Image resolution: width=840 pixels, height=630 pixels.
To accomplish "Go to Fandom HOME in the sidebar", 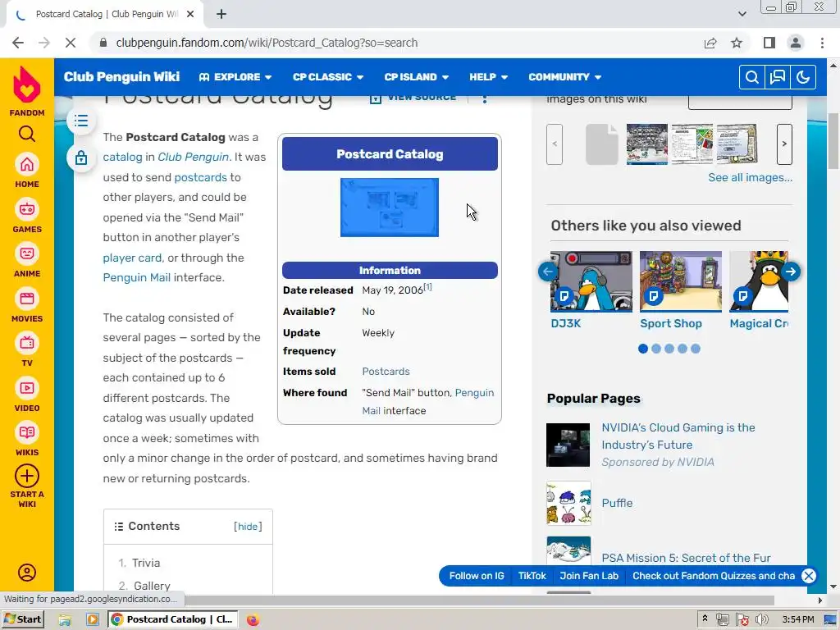I will pyautogui.click(x=27, y=171).
